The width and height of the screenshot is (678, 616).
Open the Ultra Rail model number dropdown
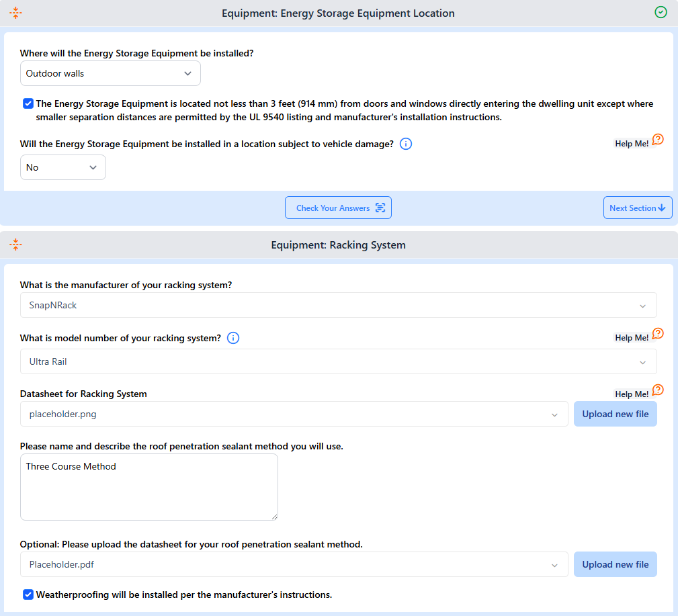[x=338, y=361]
